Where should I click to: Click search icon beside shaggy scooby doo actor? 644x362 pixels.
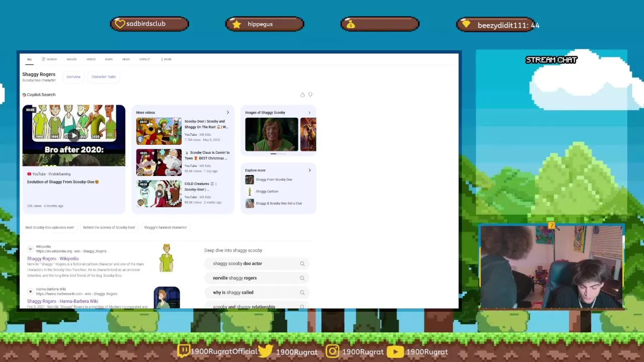point(302,263)
